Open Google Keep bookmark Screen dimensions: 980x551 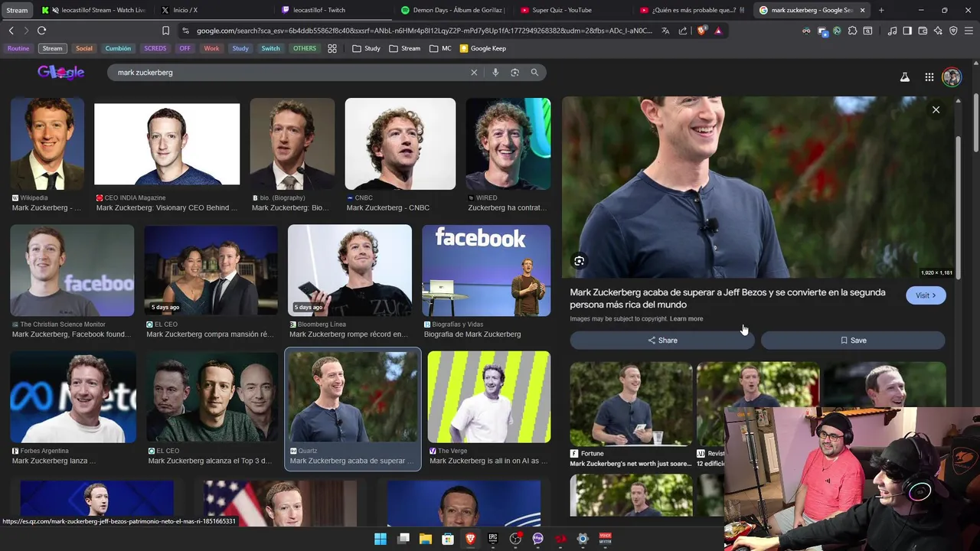(483, 48)
